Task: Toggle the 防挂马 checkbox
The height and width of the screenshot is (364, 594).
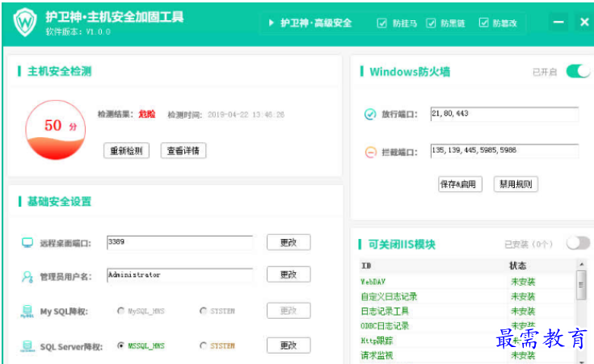Action: tap(381, 23)
